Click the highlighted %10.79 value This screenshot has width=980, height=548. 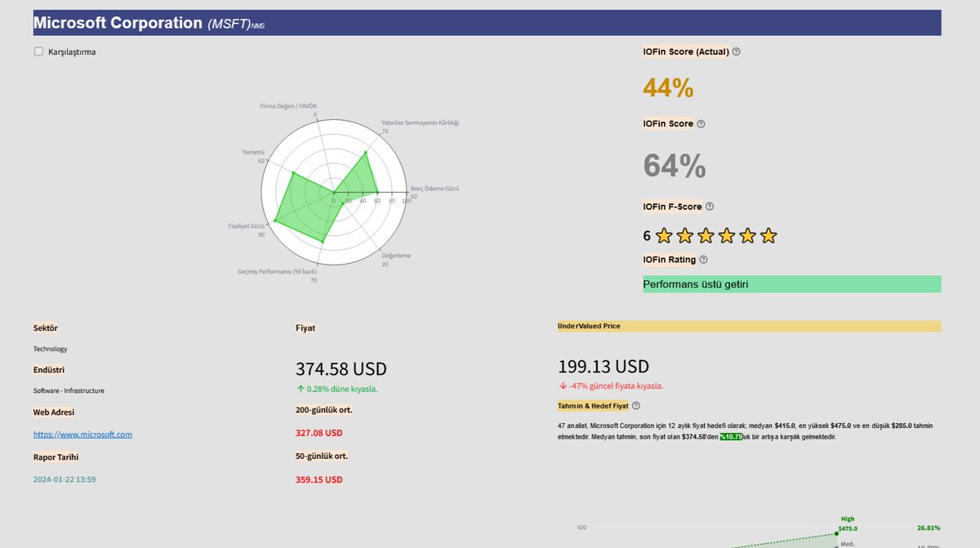coord(731,437)
